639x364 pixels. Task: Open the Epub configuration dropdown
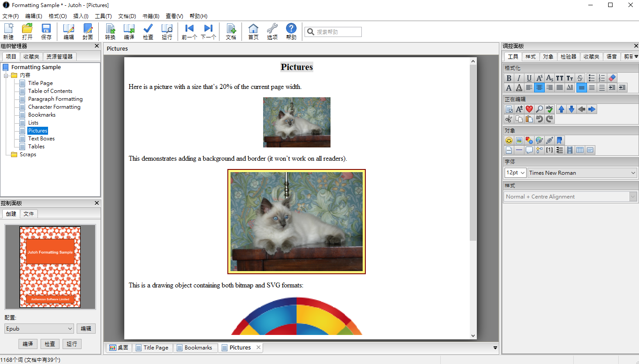39,329
